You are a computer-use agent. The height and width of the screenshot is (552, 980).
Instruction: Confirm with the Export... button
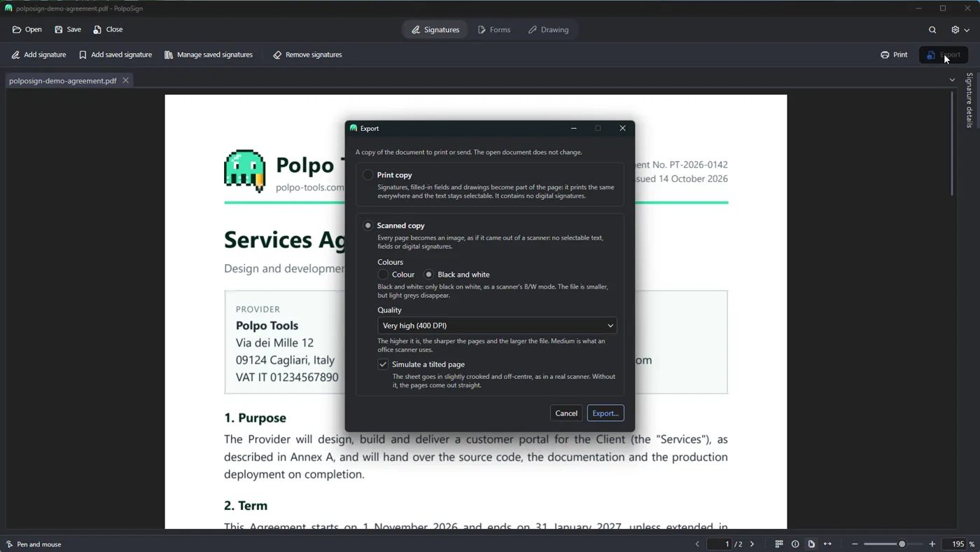[605, 413]
